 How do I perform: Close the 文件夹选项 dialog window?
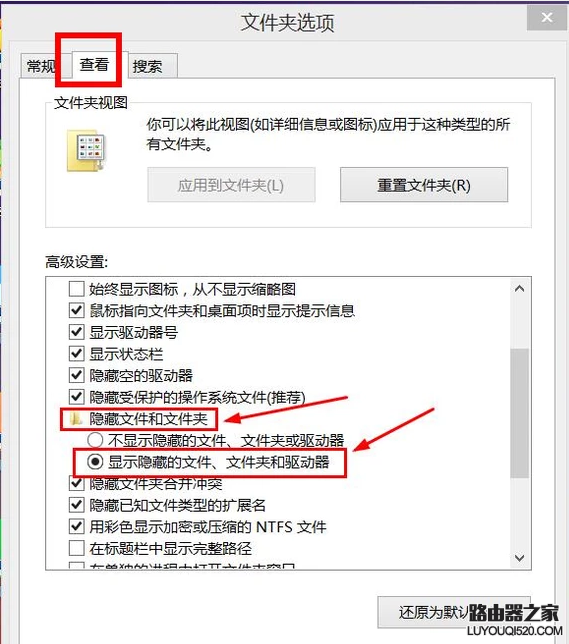547,18
